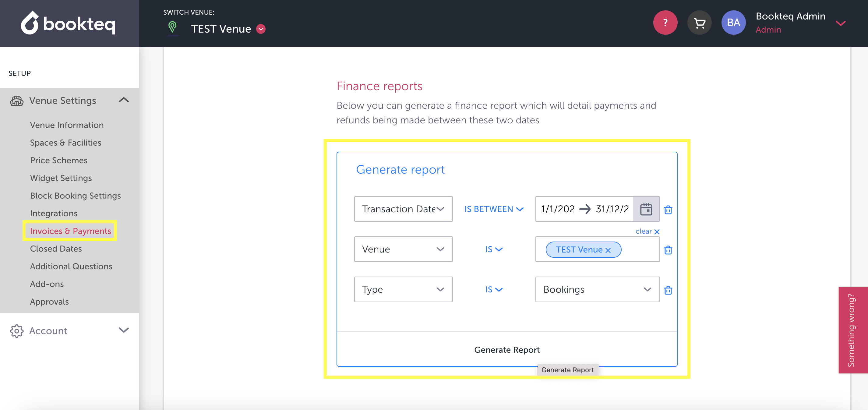Open the Switch Venue selector arrow
The width and height of the screenshot is (868, 410).
click(x=261, y=29)
